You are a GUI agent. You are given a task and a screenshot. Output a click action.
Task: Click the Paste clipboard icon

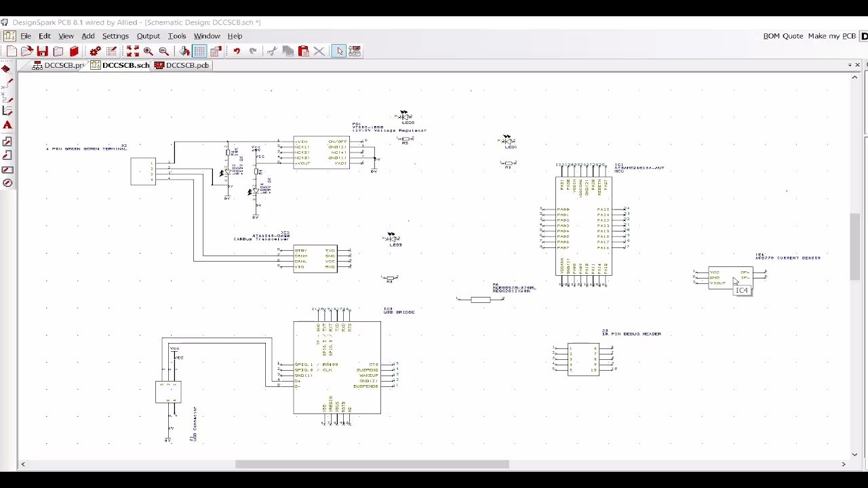click(303, 52)
